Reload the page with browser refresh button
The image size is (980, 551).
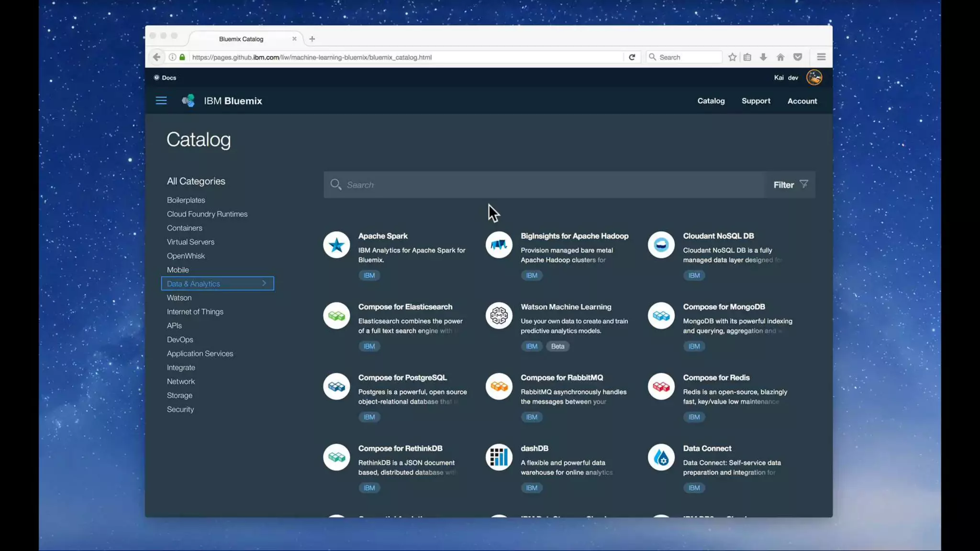click(x=632, y=57)
